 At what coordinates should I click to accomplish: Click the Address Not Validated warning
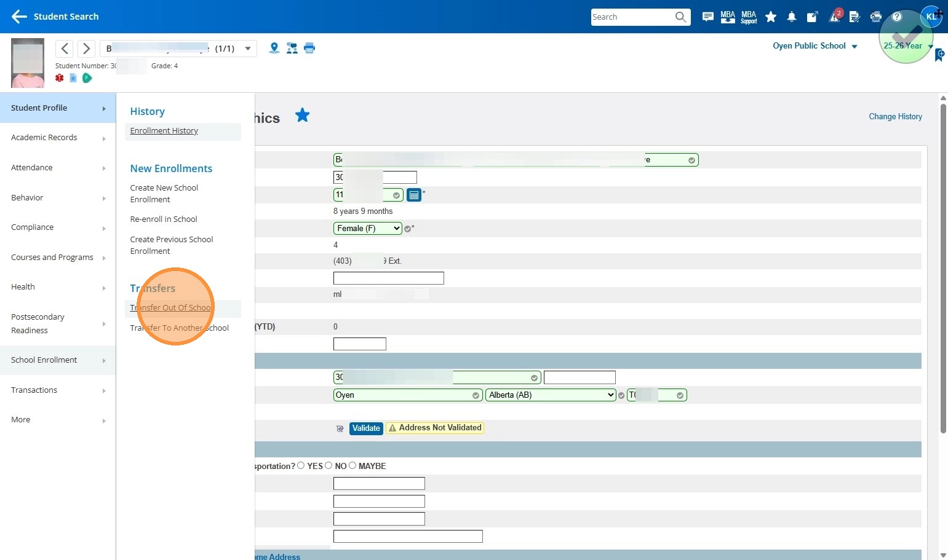pos(435,428)
